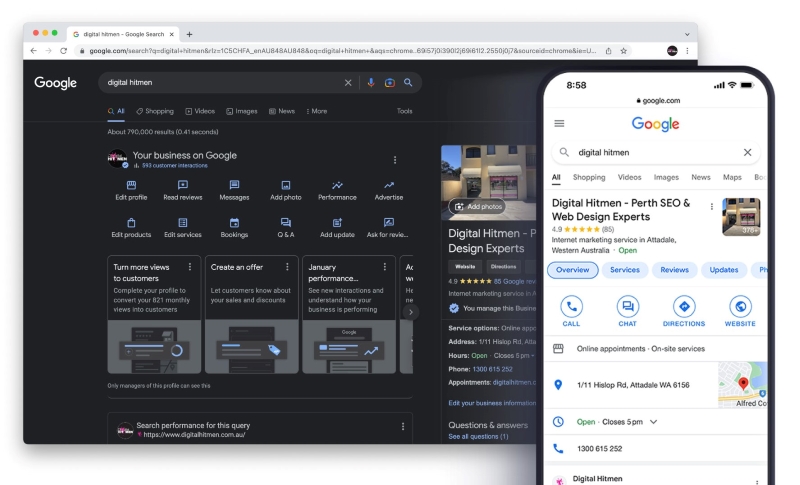Click Website button in knowledge panel
This screenshot has width=800, height=485.
click(465, 266)
